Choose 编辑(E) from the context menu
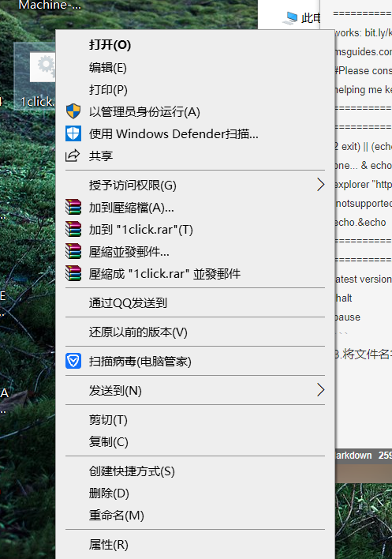The image size is (392, 559). point(195,67)
